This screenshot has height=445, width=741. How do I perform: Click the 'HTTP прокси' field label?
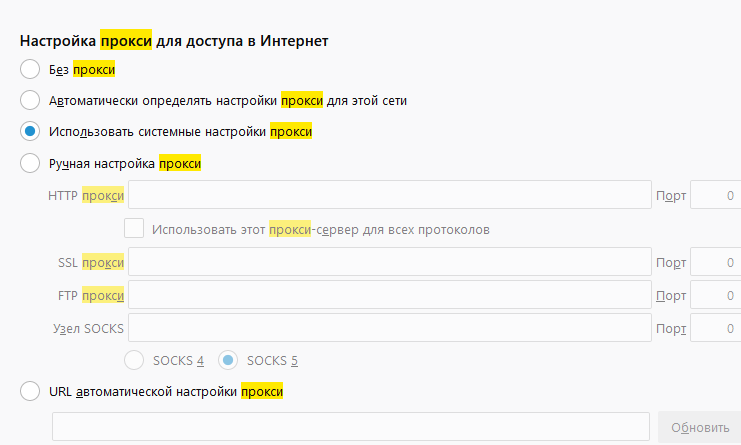point(86,195)
